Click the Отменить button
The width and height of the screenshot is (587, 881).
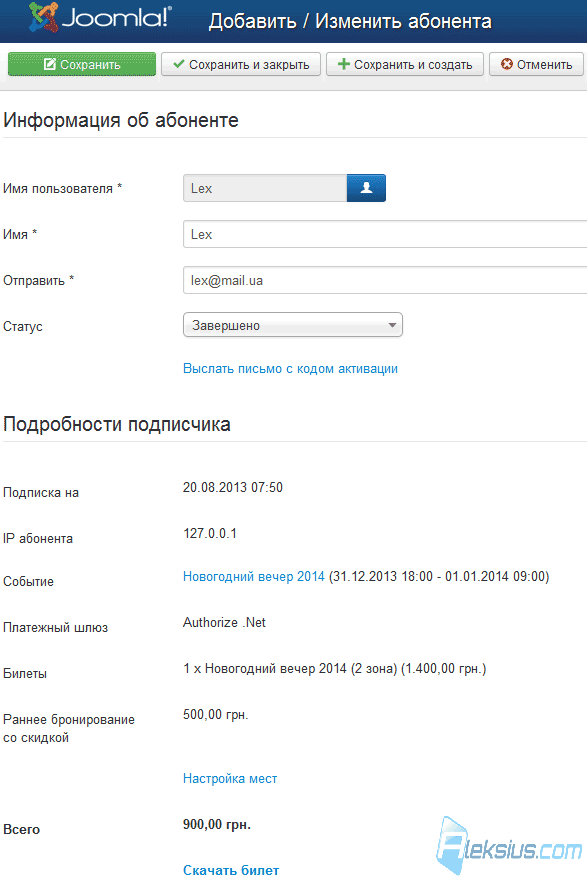pos(536,64)
